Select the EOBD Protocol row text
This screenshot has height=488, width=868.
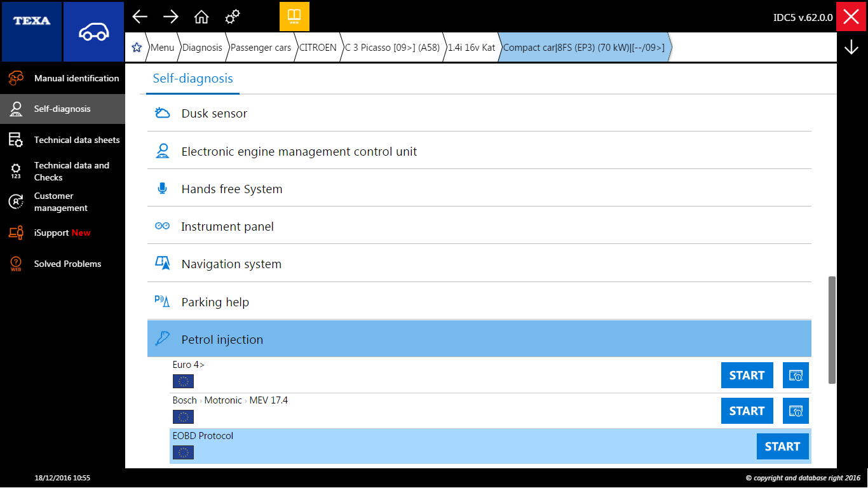pyautogui.click(x=203, y=436)
